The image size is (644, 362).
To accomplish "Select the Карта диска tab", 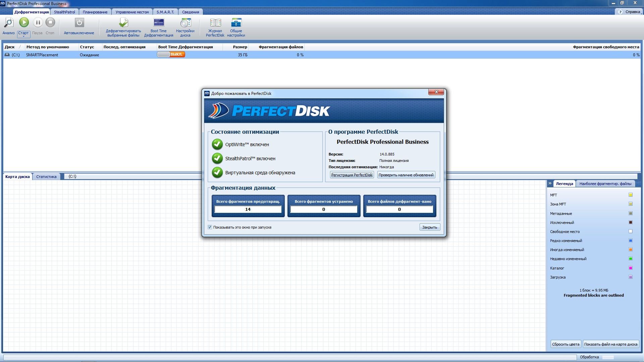I will point(17,177).
